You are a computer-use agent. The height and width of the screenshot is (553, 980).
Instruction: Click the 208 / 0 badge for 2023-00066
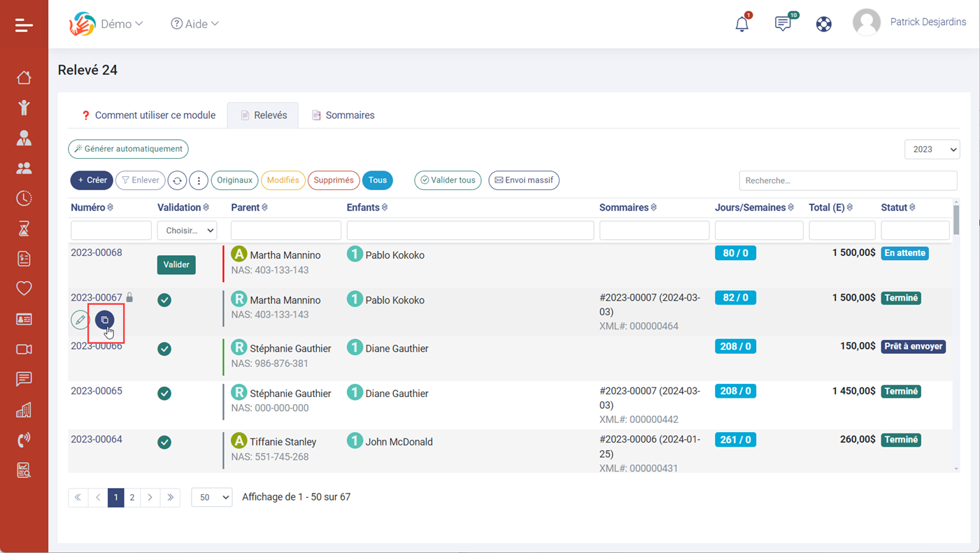tap(735, 347)
